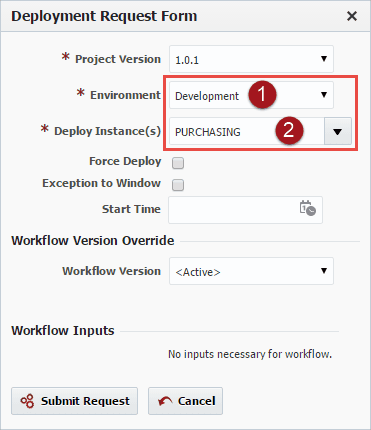
Task: Click the Submit Request button
Action: coord(74,401)
